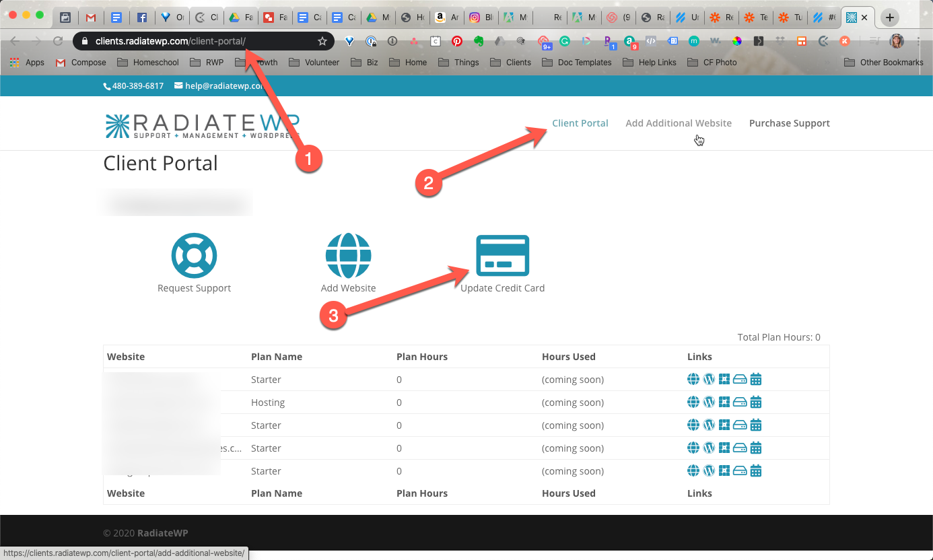Switch to the Gmail browser tab
933x560 pixels.
tap(91, 17)
